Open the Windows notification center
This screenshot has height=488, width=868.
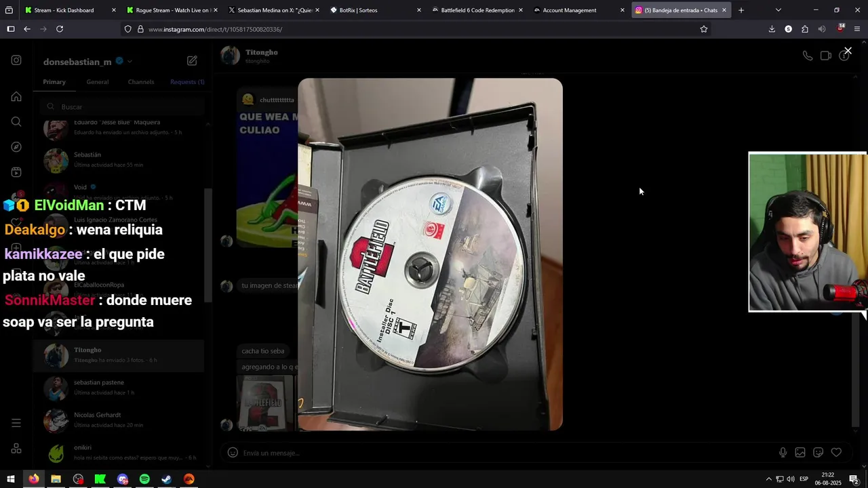point(854,479)
